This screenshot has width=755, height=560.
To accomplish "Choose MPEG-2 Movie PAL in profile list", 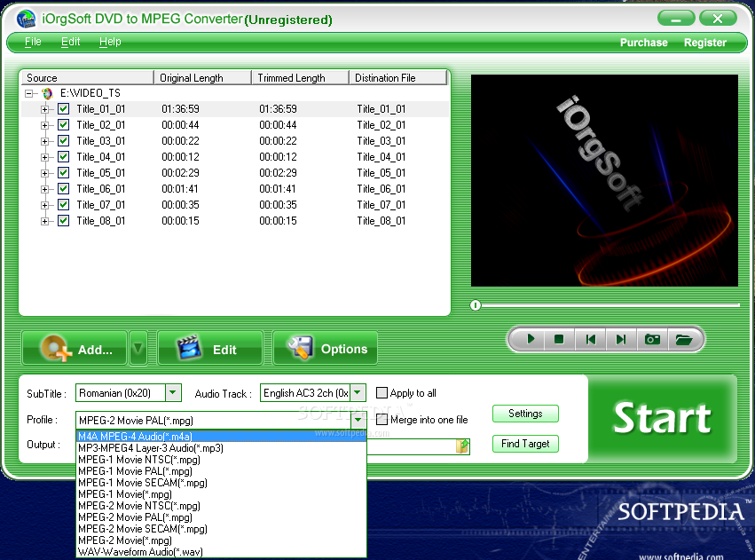I will 222,517.
